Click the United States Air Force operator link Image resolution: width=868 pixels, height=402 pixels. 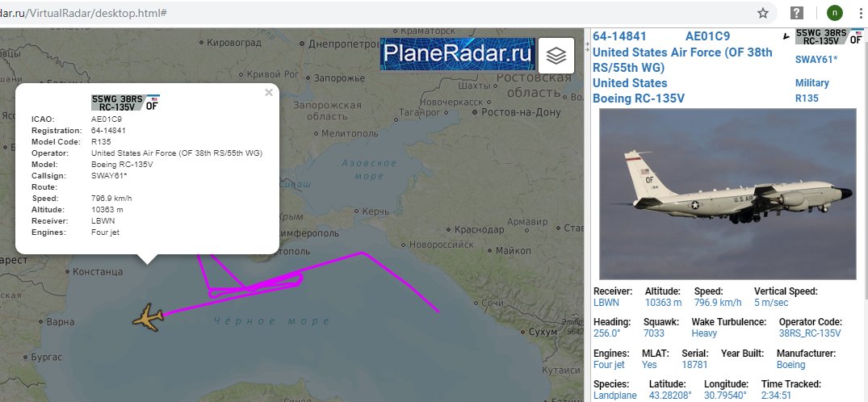(682, 60)
